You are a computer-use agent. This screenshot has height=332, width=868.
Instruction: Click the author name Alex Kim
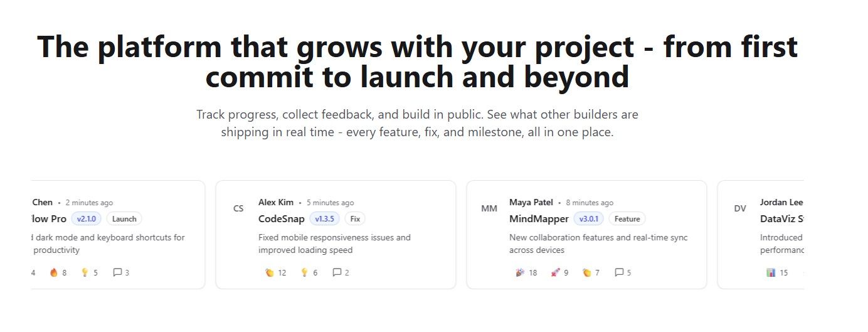coord(277,202)
